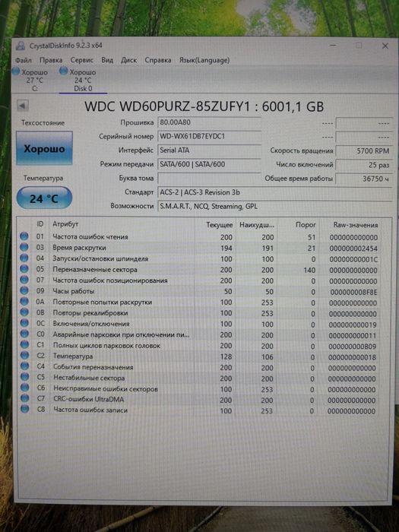The height and width of the screenshot is (532, 399).
Task: Click the status circle for drive C:
Action: point(16,71)
